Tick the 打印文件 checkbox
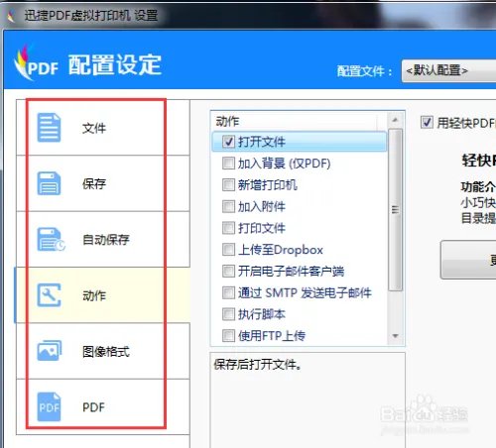Viewport: 496px width, 448px height. tap(228, 228)
